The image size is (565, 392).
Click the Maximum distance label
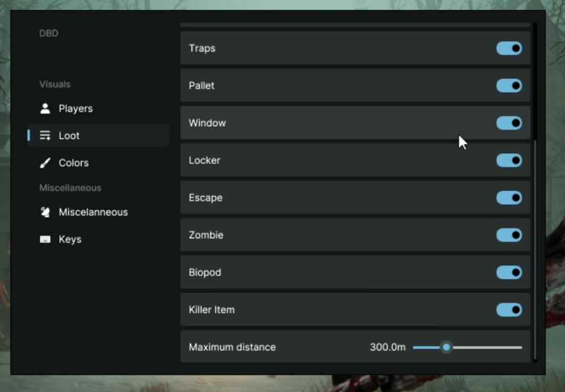(x=232, y=347)
